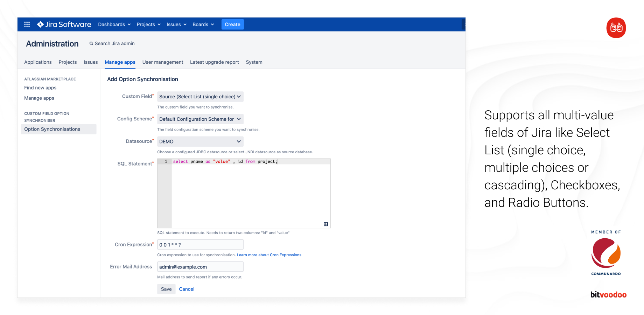Image resolution: width=644 pixels, height=315 pixels.
Task: Open the Datasource DEMO dropdown
Action: tap(200, 141)
